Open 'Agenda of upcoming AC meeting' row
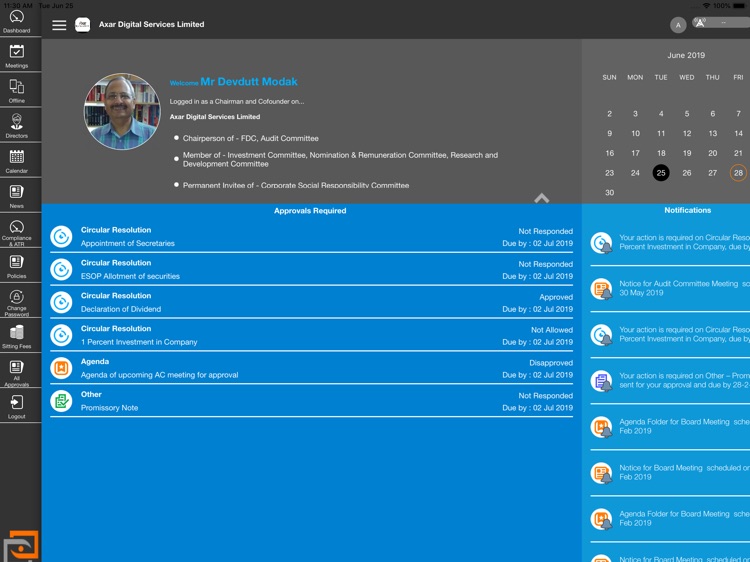The height and width of the screenshot is (562, 750). (x=311, y=368)
